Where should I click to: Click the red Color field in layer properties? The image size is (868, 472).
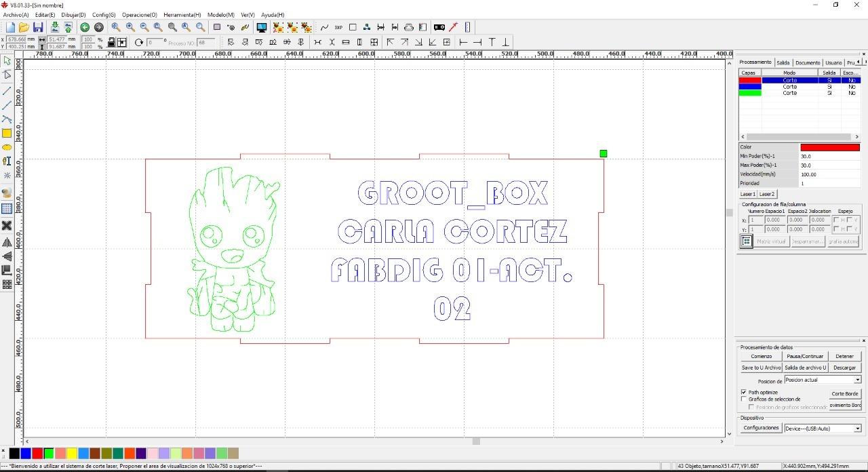pyautogui.click(x=830, y=147)
